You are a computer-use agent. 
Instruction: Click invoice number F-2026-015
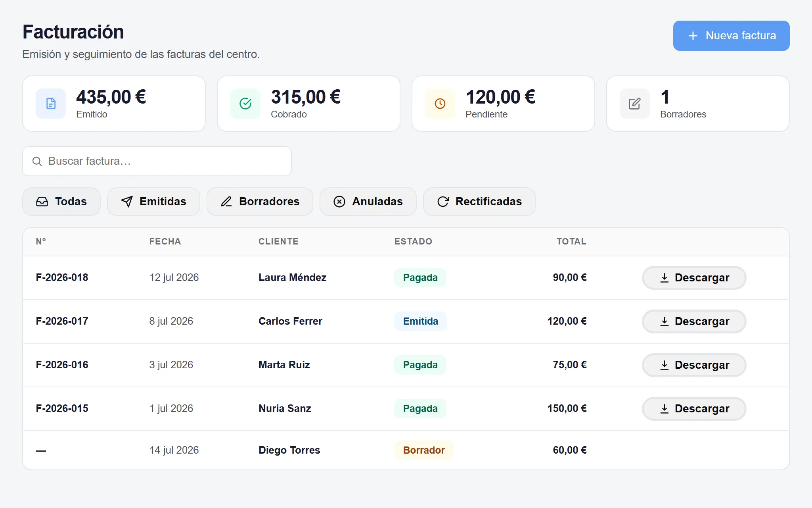62,408
